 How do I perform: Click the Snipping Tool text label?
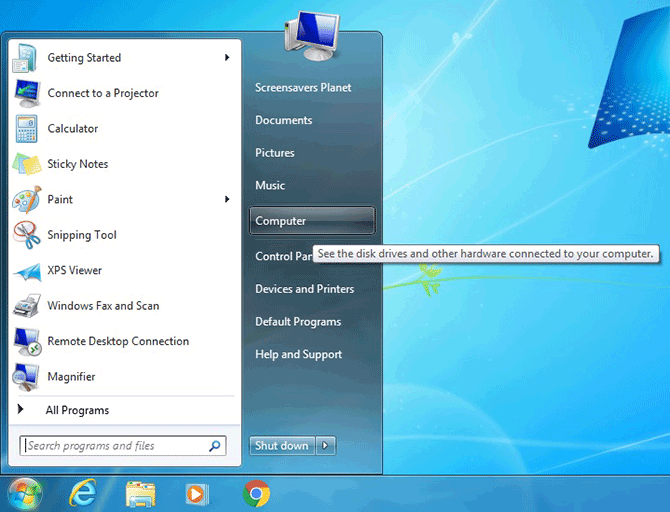[82, 235]
